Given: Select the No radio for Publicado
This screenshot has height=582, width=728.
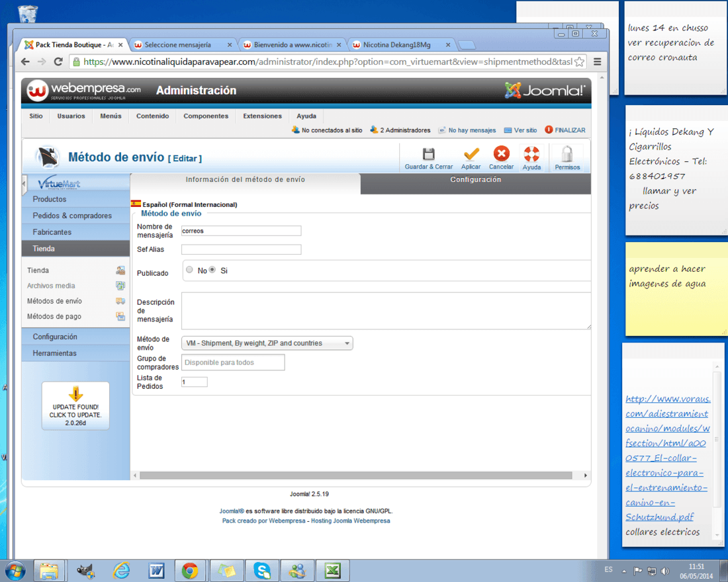Looking at the screenshot, I should point(189,270).
